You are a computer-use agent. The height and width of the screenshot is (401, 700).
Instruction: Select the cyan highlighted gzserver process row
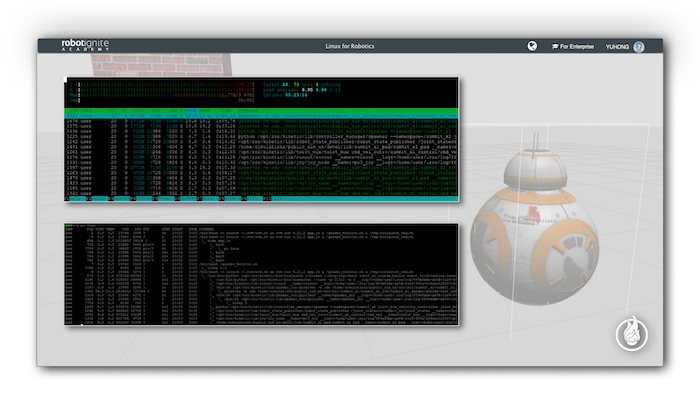click(x=262, y=116)
